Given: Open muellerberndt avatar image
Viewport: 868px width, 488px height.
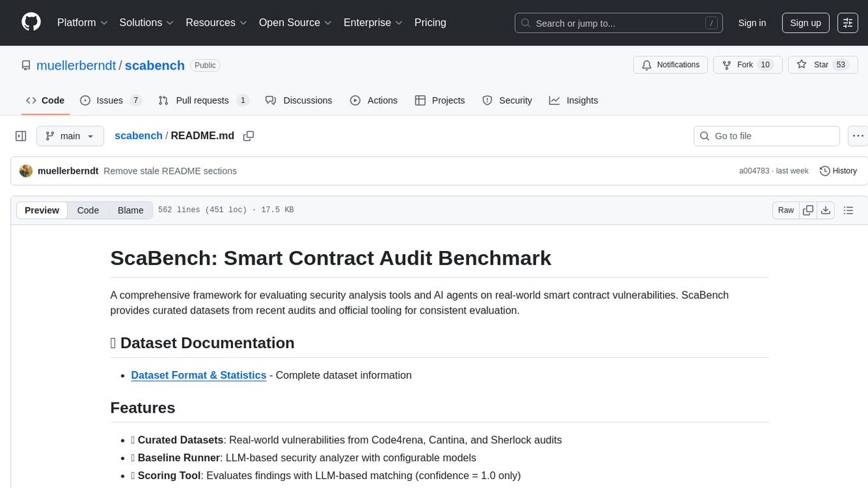Looking at the screenshot, I should click(26, 171).
